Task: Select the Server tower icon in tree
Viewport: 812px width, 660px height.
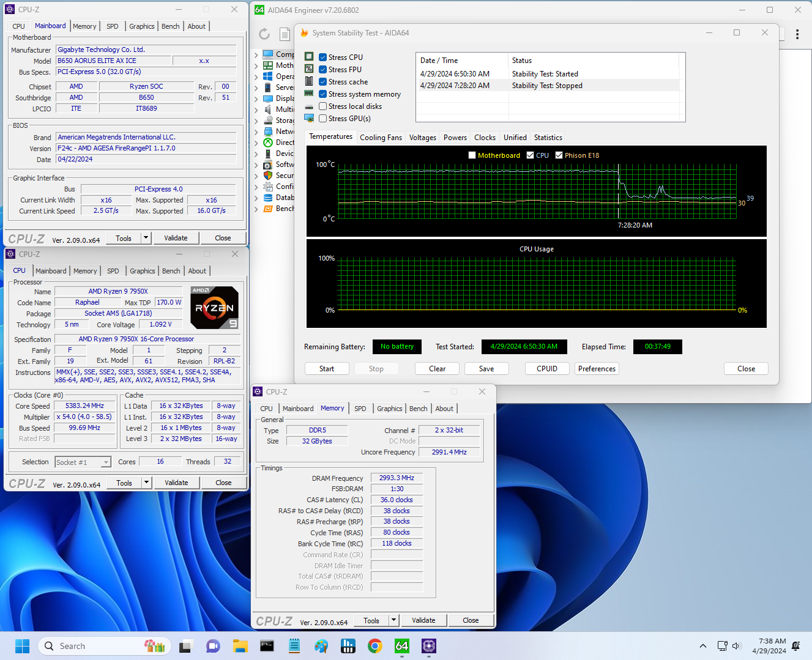Action: tap(268, 87)
